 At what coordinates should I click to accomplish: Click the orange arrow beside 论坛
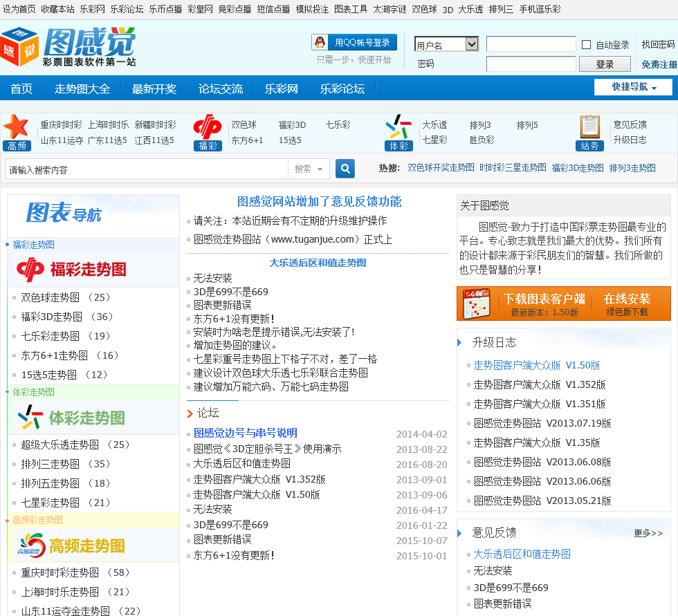coord(190,413)
